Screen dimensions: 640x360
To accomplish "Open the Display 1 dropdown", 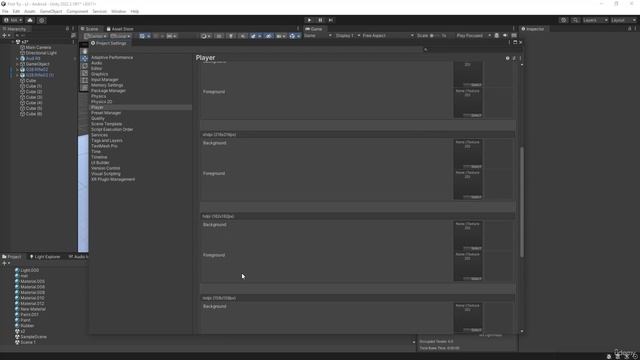I will pos(347,36).
